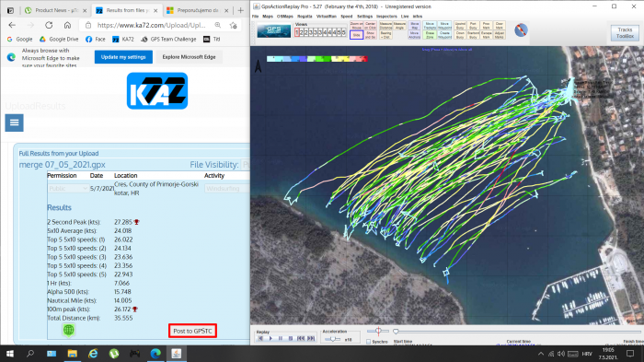
Task: Toggle the Synchro checkbox
Action: tap(368, 342)
